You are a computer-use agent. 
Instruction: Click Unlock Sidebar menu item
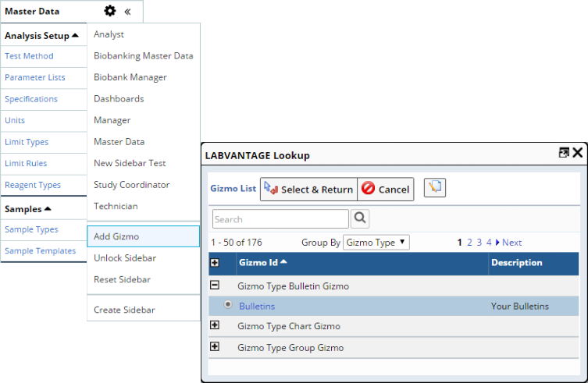[125, 258]
